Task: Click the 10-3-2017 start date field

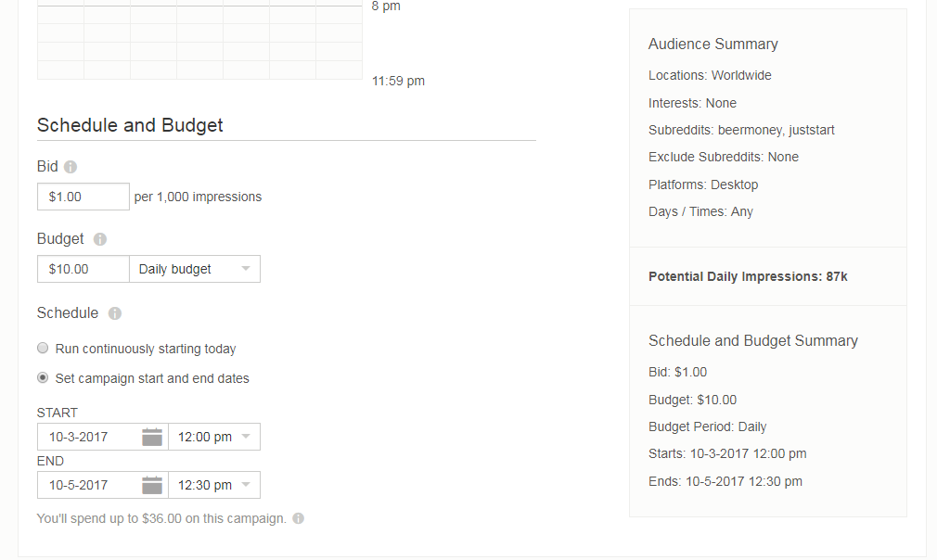Action: [x=90, y=437]
